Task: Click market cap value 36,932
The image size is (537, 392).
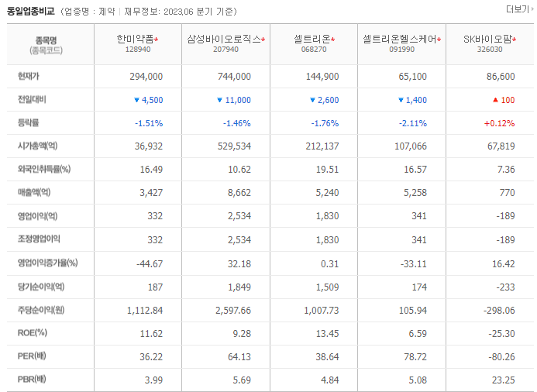Action: (149, 146)
